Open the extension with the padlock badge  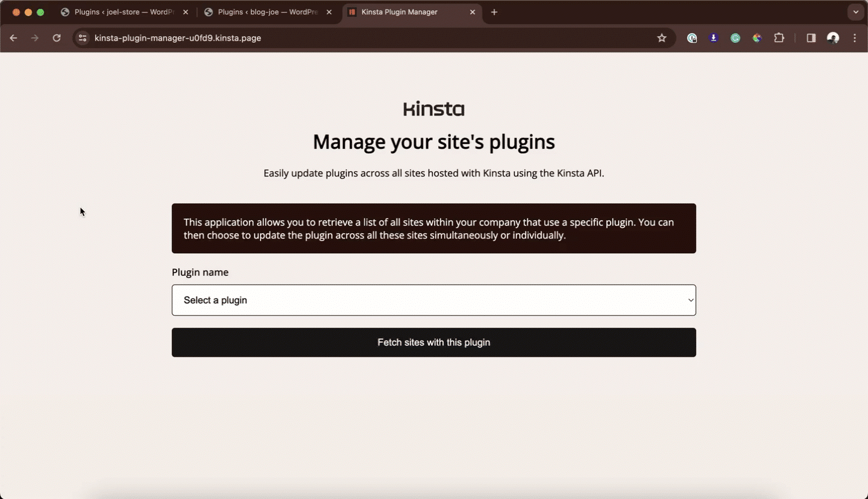692,38
